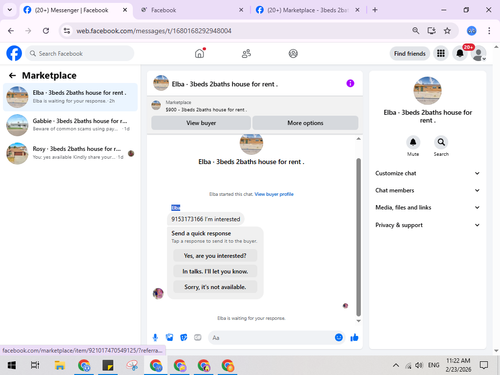Reply 'Yes, are you interested?'

[x=215, y=256]
